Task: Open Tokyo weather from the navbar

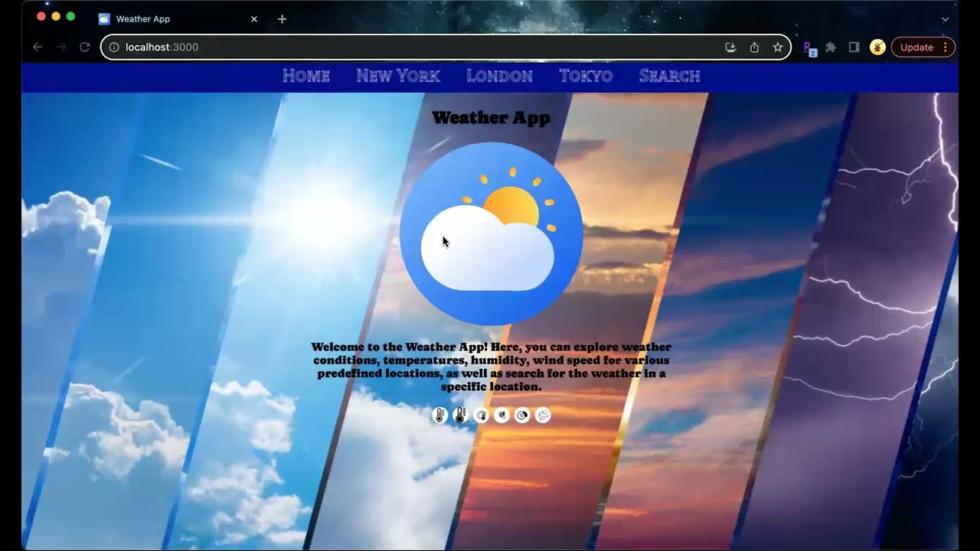Action: coord(586,76)
